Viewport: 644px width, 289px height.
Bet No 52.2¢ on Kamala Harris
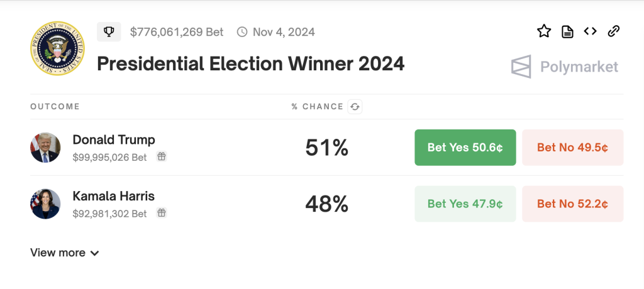(572, 204)
